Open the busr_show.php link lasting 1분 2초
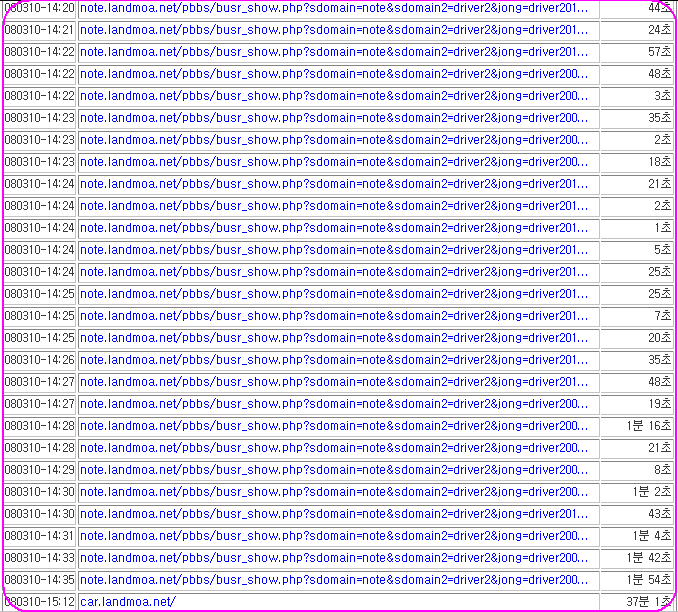The height and width of the screenshot is (612, 678). [x=334, y=492]
